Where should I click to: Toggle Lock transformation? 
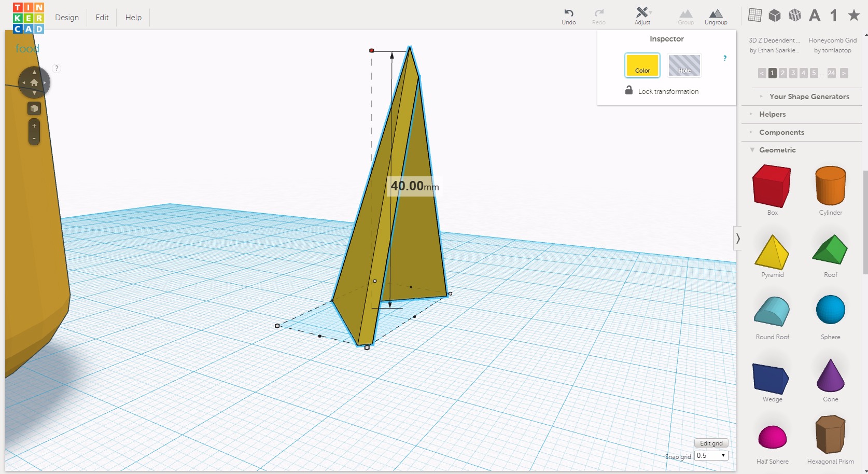pos(662,91)
